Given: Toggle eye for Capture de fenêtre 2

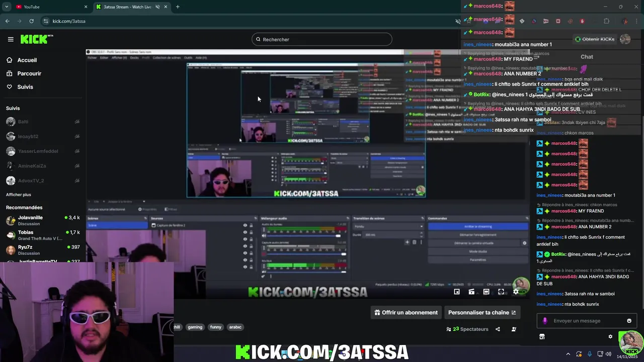Looking at the screenshot, I should [x=245, y=225].
